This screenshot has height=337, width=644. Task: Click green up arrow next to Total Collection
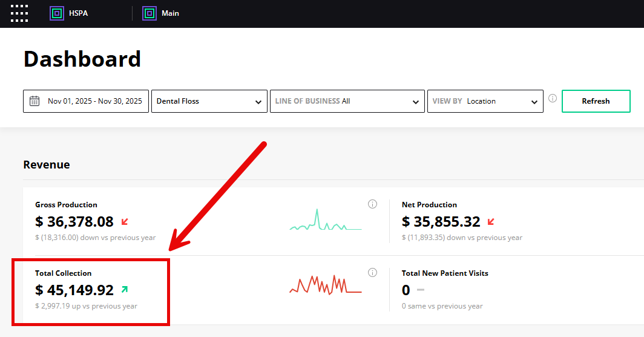click(125, 290)
